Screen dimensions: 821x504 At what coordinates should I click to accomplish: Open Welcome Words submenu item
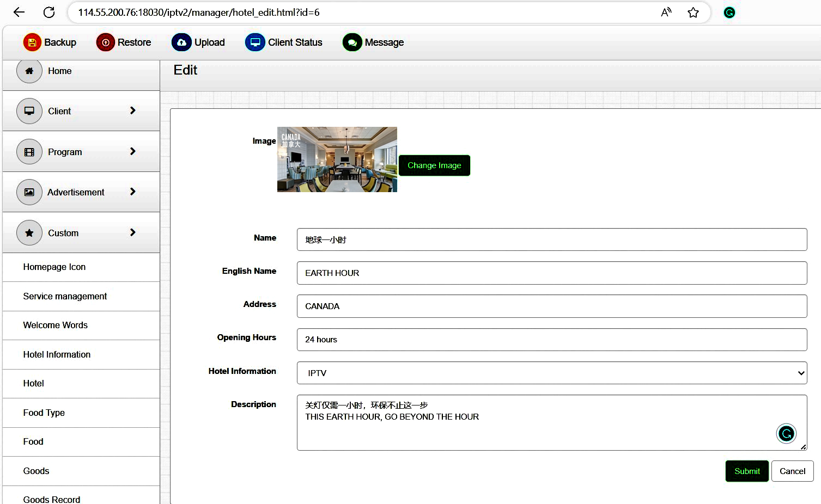(81, 325)
